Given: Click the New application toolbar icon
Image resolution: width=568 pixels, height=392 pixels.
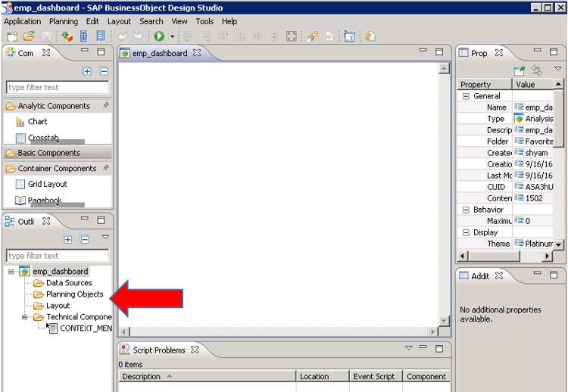Looking at the screenshot, I should [x=12, y=36].
